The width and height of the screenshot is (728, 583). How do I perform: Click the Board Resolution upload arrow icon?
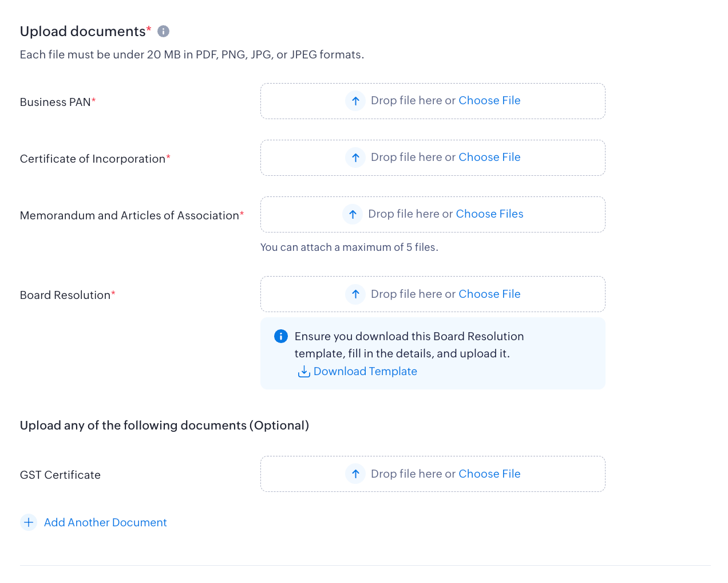355,294
